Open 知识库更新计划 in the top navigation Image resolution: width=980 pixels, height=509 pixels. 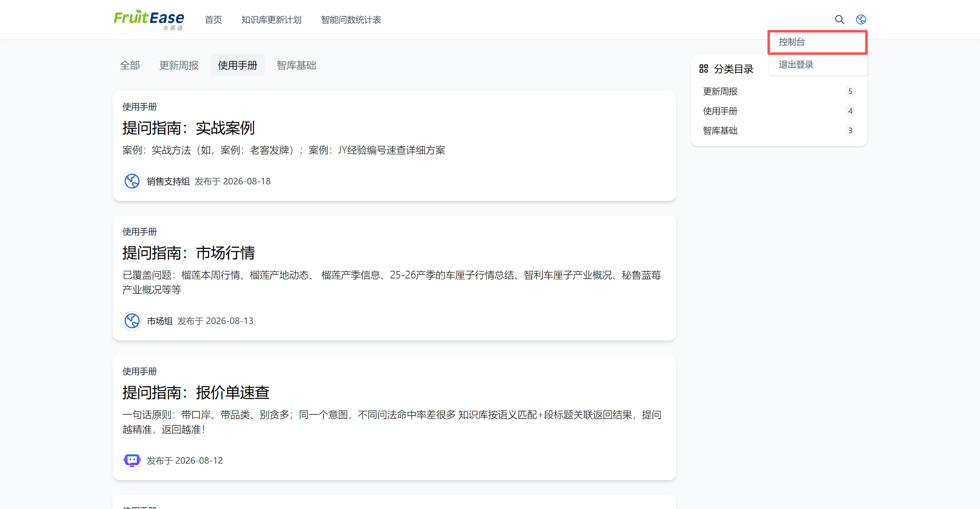pyautogui.click(x=271, y=20)
